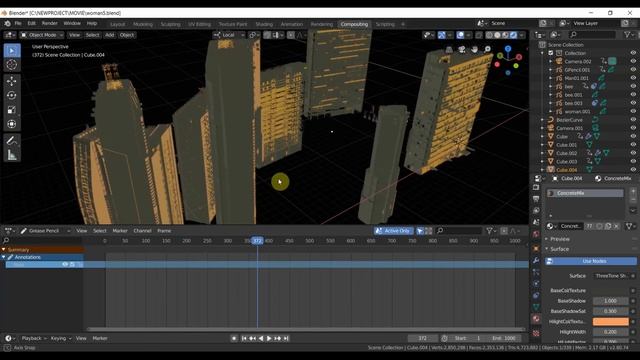Image resolution: width=640 pixels, height=360 pixels.
Task: Click the zoom magnifier icon in viewport
Action: click(487, 49)
